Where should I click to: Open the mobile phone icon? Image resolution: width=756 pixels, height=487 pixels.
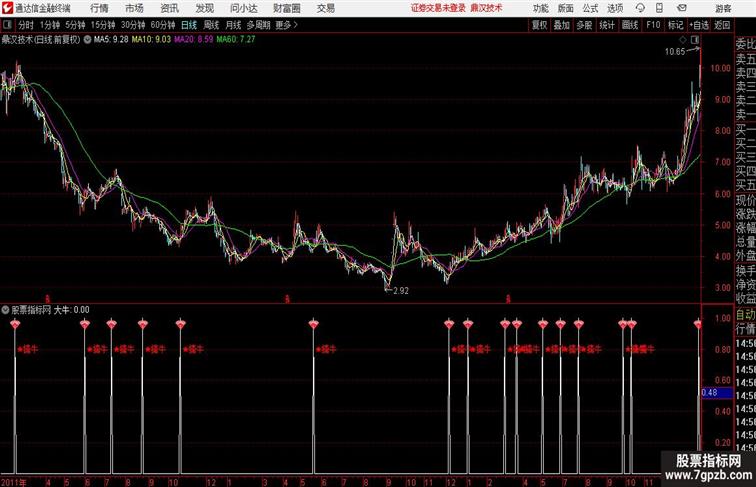click(659, 8)
